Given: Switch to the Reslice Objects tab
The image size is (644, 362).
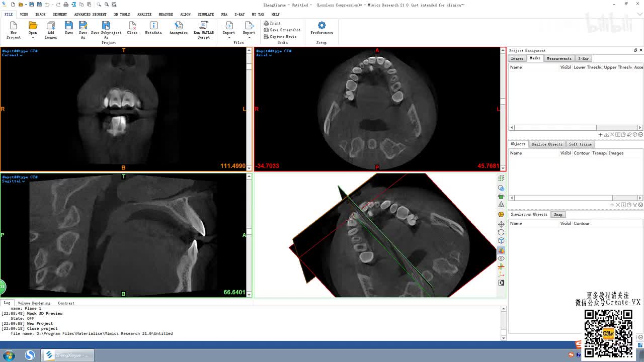Looking at the screenshot, I should pyautogui.click(x=547, y=144).
